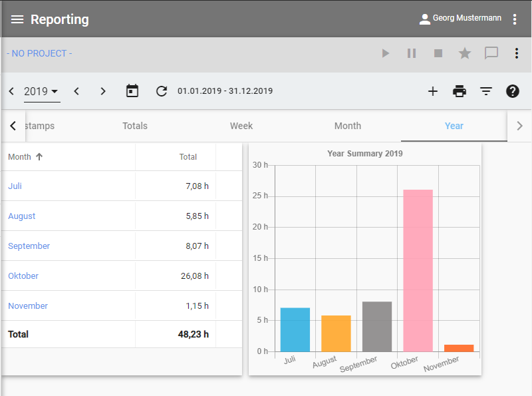Switch to the Week tab
Viewport: 532px width, 396px height.
(x=241, y=126)
